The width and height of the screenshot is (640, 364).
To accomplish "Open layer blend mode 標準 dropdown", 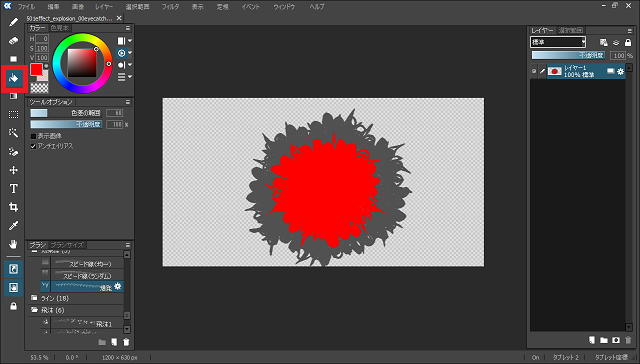I will click(558, 42).
